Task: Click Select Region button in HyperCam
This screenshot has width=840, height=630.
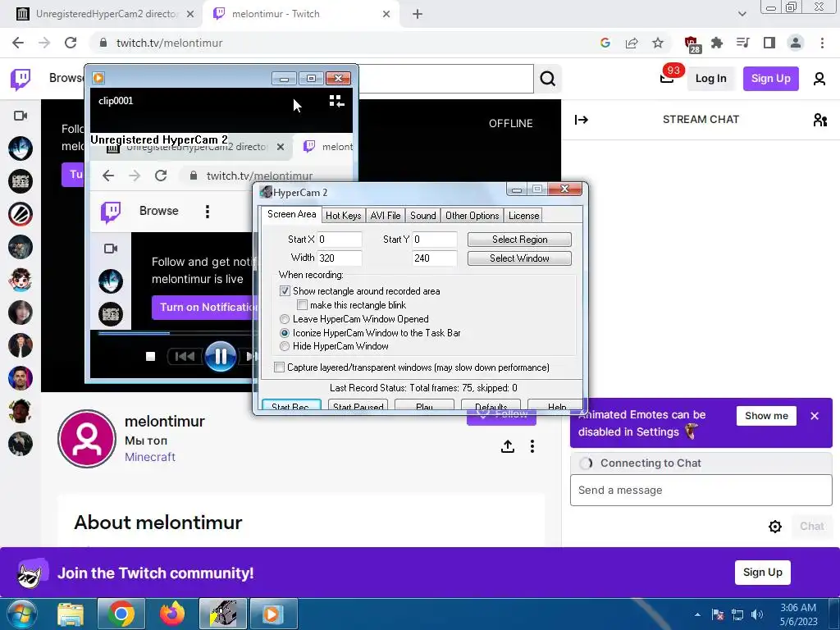Action: pyautogui.click(x=519, y=240)
